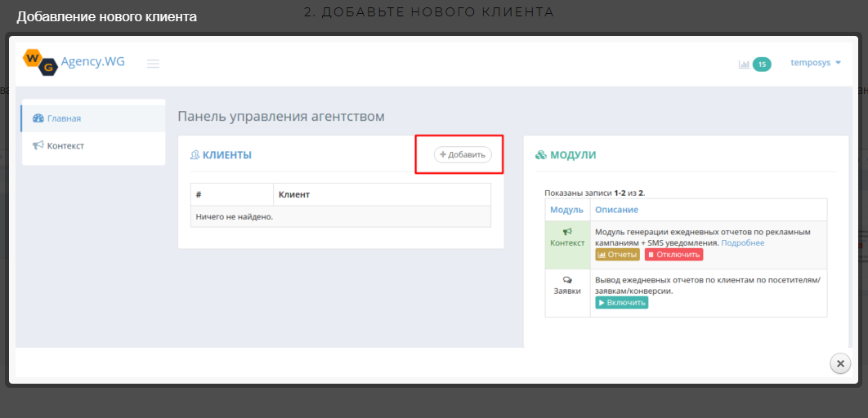Click the red Отключить button
The width and height of the screenshot is (868, 418).
coord(673,255)
